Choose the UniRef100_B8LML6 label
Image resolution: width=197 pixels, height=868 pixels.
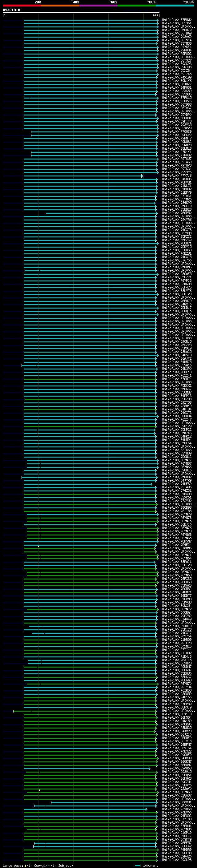[177, 149]
